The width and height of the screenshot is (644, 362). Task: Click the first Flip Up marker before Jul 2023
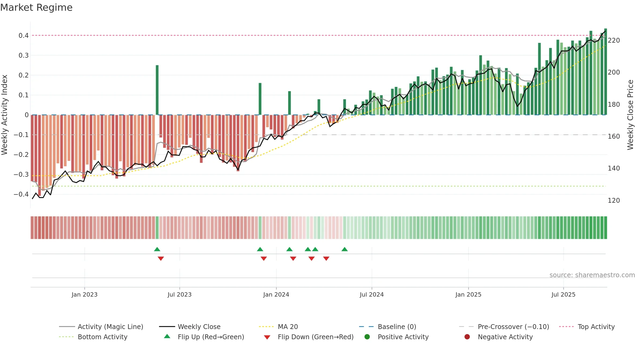[157, 249]
